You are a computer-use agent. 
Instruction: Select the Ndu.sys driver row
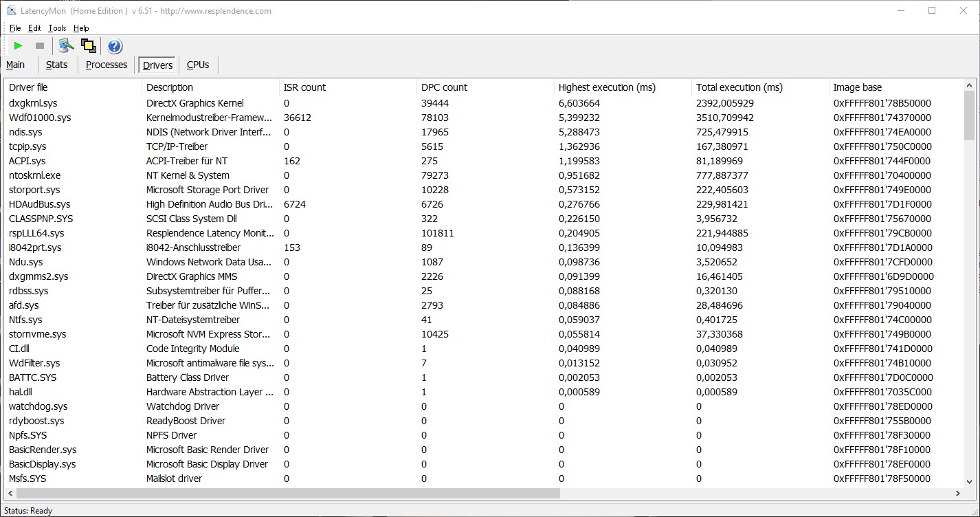tap(484, 262)
